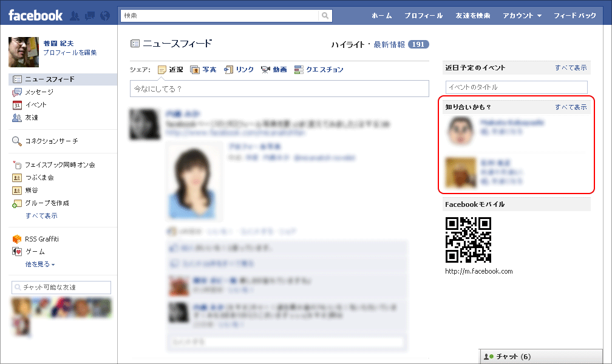Click the イベント calendar icon
Viewport: 612px width, 364px height.
click(17, 105)
